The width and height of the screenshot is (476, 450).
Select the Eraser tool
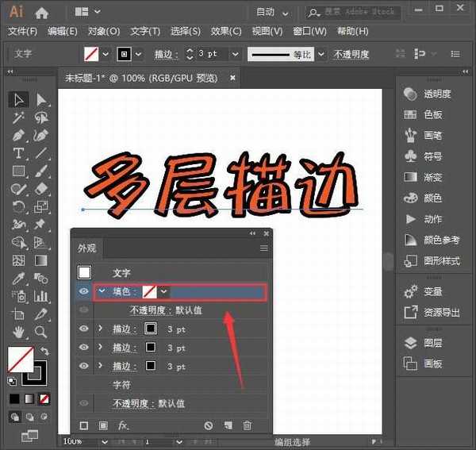[x=41, y=189]
